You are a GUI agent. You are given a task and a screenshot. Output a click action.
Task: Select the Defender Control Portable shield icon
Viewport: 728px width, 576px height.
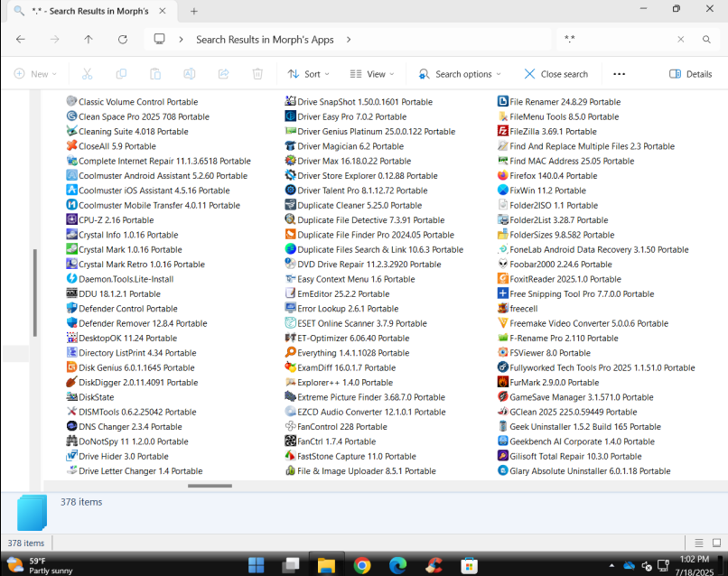(71, 308)
